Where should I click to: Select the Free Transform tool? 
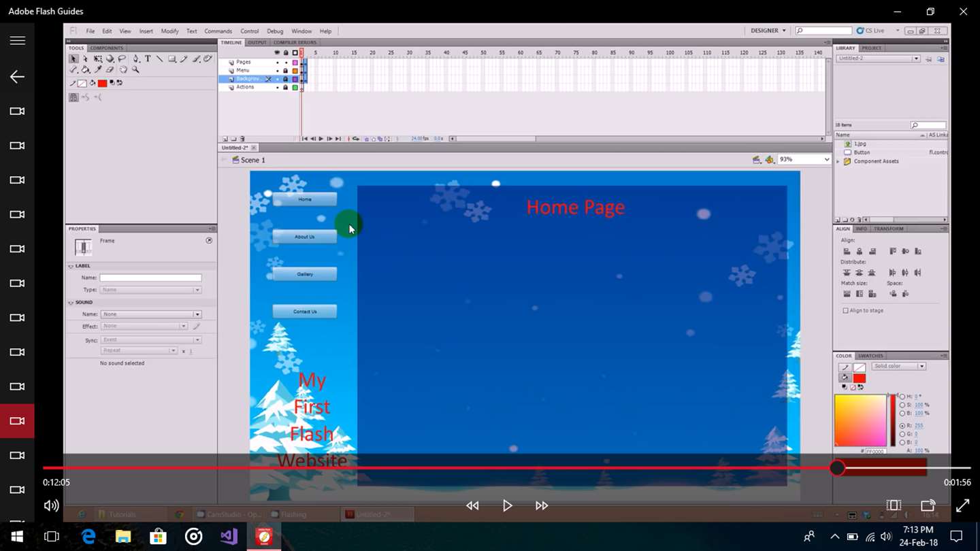pyautogui.click(x=98, y=59)
